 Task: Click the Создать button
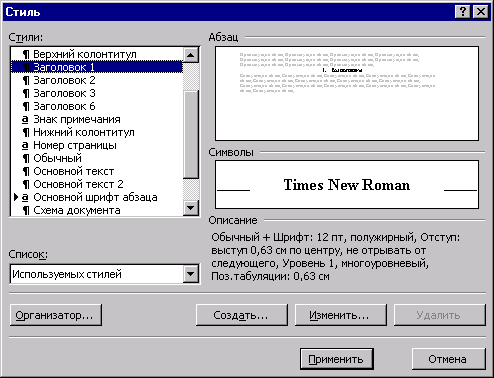pyautogui.click(x=242, y=315)
